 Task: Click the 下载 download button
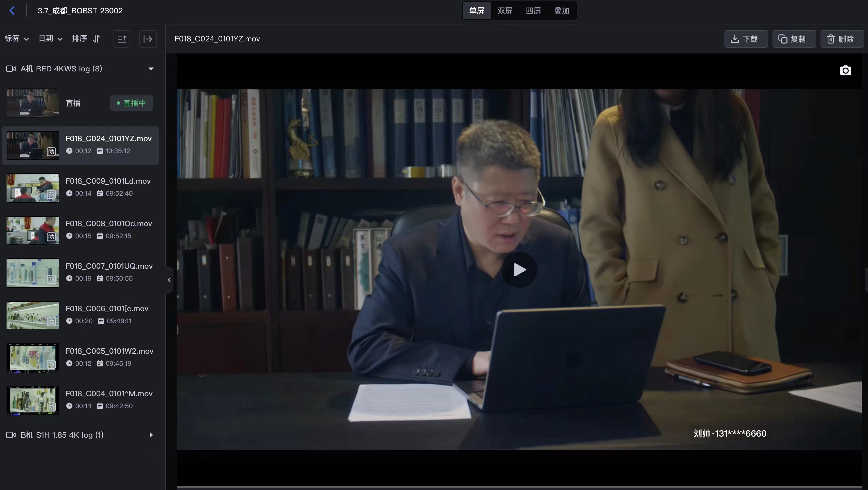pos(746,39)
